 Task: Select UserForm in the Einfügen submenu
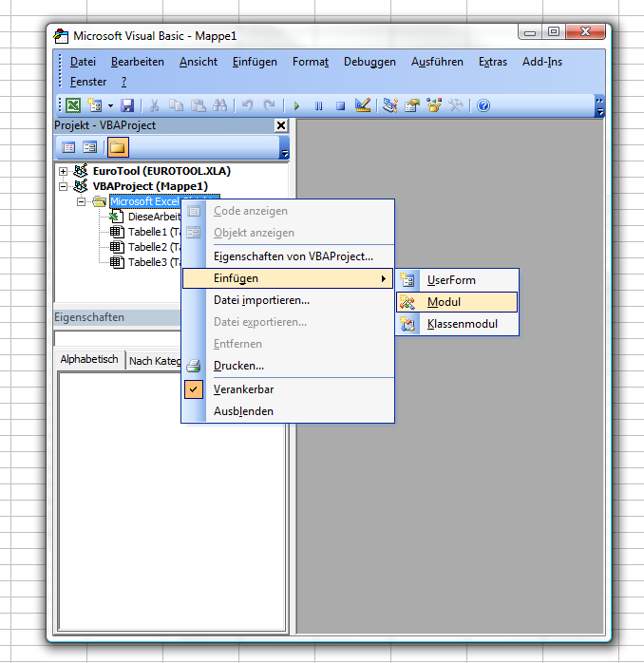point(457,280)
